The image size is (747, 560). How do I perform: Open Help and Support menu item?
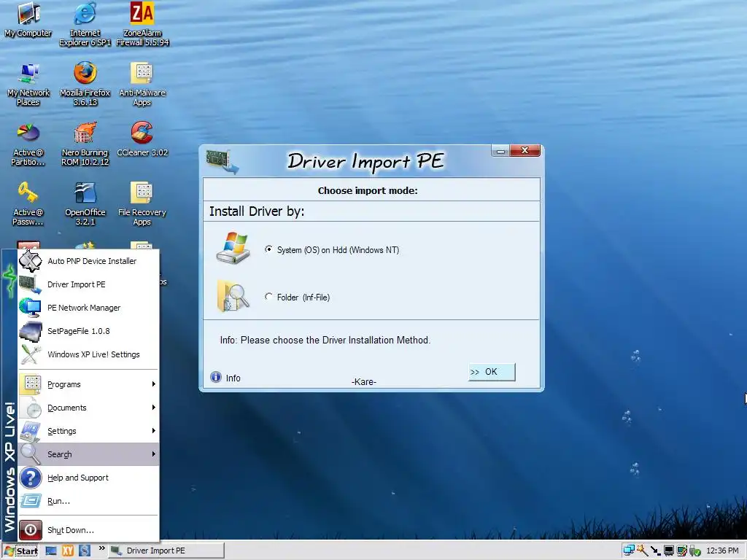click(88, 478)
